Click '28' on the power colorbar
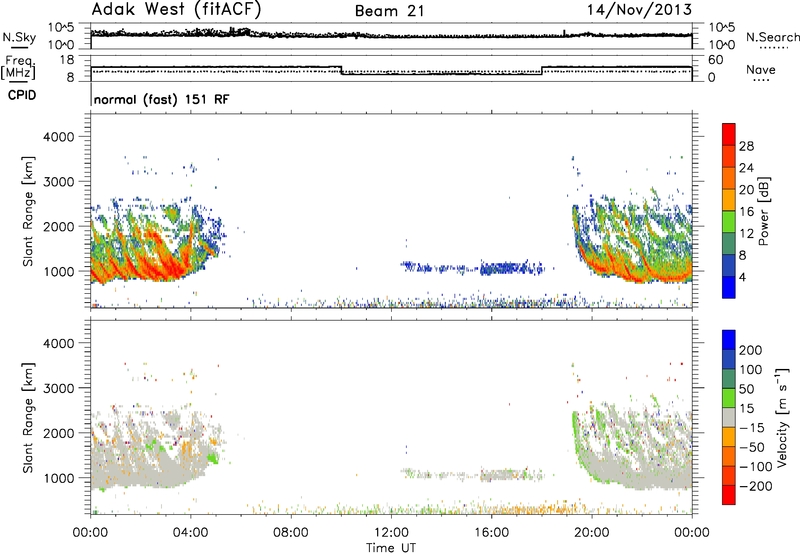Screen dimensions: 800x554 (x=746, y=146)
